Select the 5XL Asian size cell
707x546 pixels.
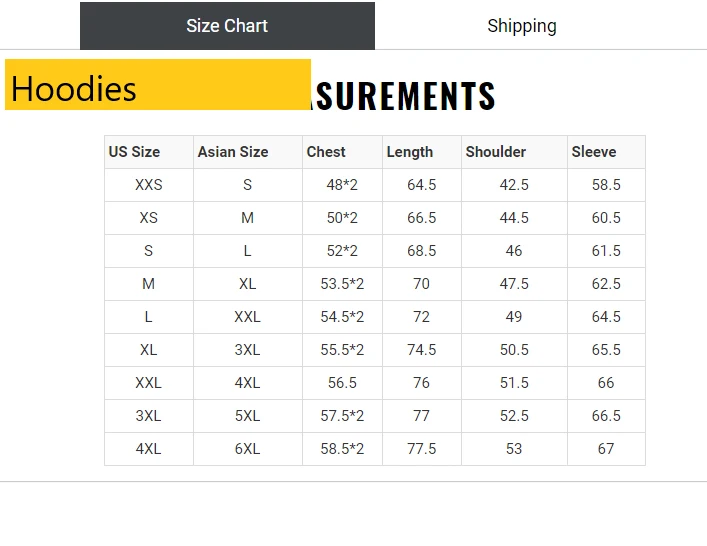(x=248, y=416)
